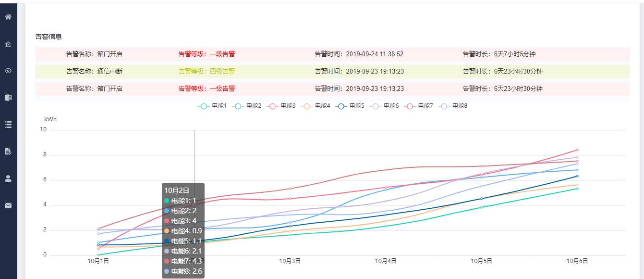The image size is (644, 279).
Task: Open the home icon in sidebar
Action: click(x=8, y=17)
